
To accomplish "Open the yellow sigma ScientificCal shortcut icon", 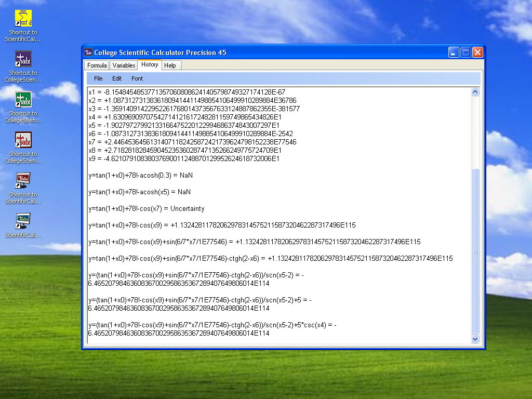I will pyautogui.click(x=23, y=18).
